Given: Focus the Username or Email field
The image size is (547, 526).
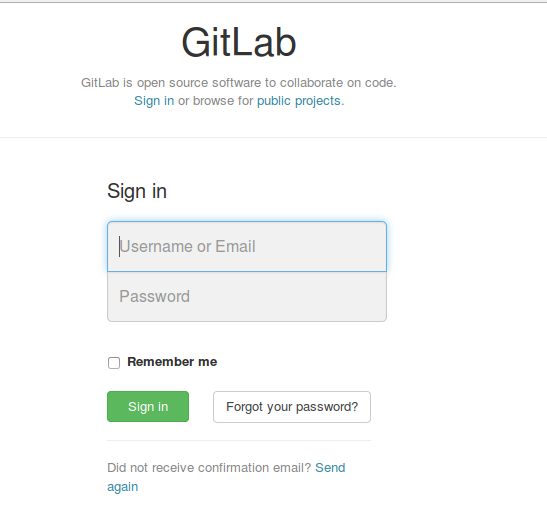Looking at the screenshot, I should (x=247, y=246).
